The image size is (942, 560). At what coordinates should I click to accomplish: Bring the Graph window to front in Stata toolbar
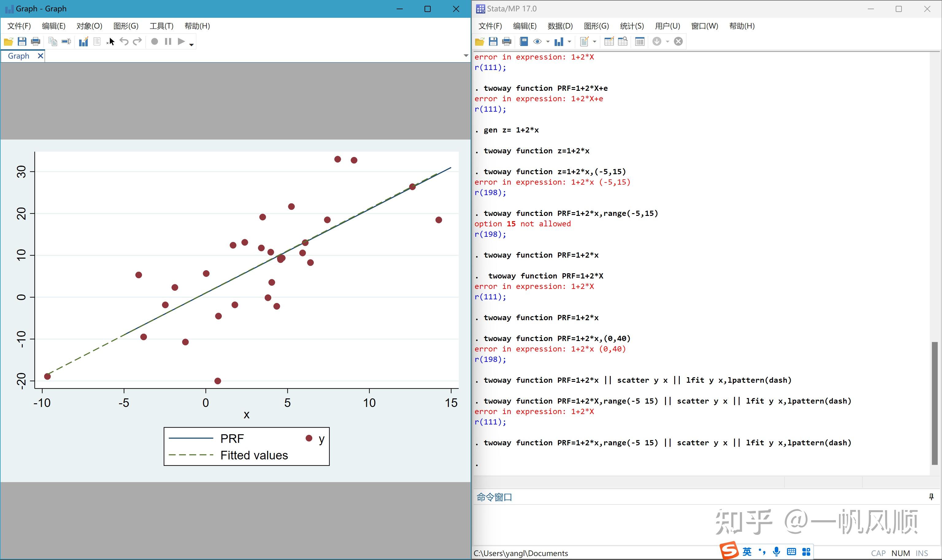(x=559, y=41)
